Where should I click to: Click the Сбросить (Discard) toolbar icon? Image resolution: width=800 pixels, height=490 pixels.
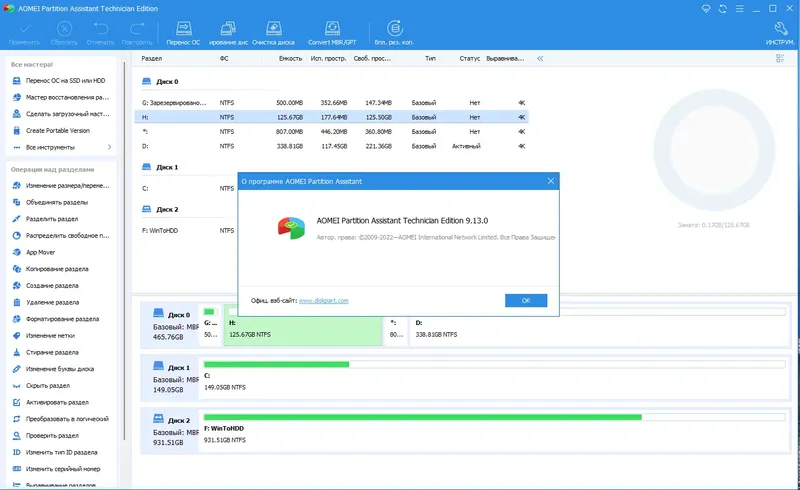64,33
